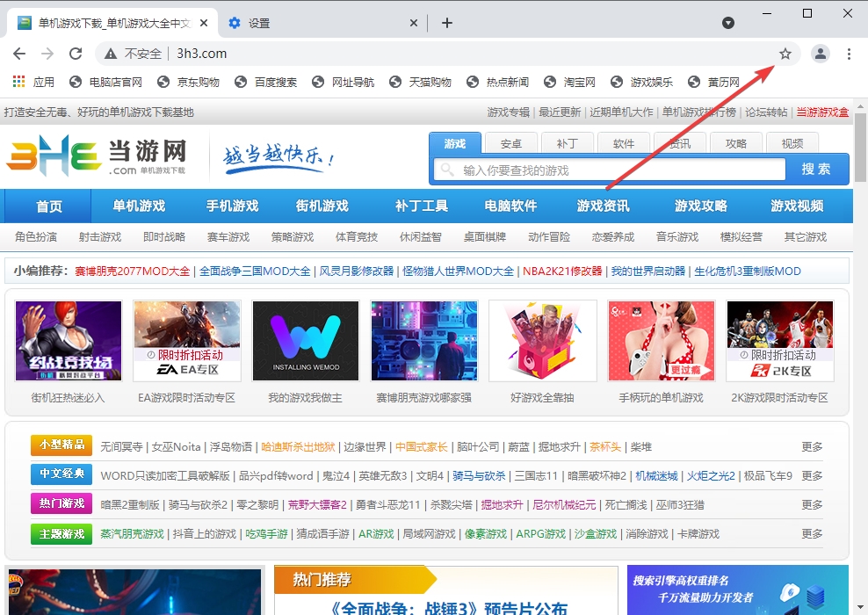This screenshot has width=868, height=615.
Task: Open 赛车游戏 category link
Action: (228, 237)
